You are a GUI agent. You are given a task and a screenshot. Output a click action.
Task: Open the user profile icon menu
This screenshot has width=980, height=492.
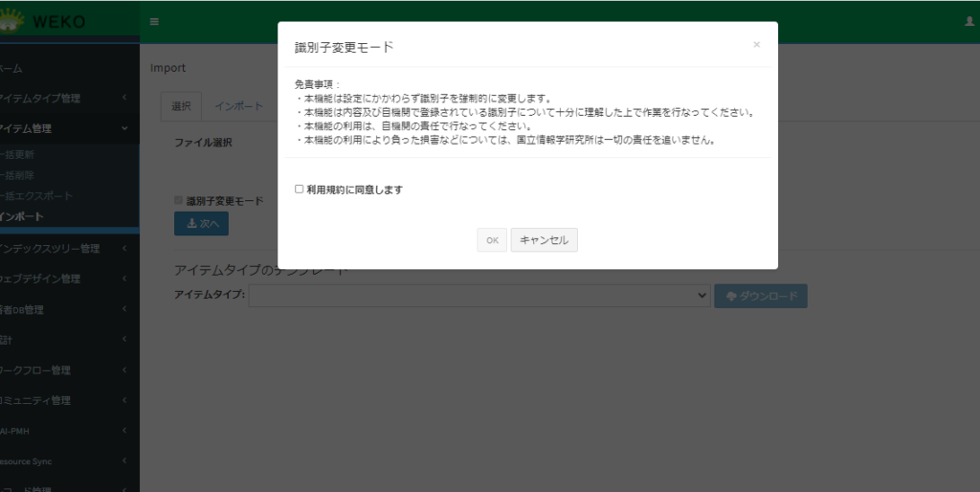point(969,21)
